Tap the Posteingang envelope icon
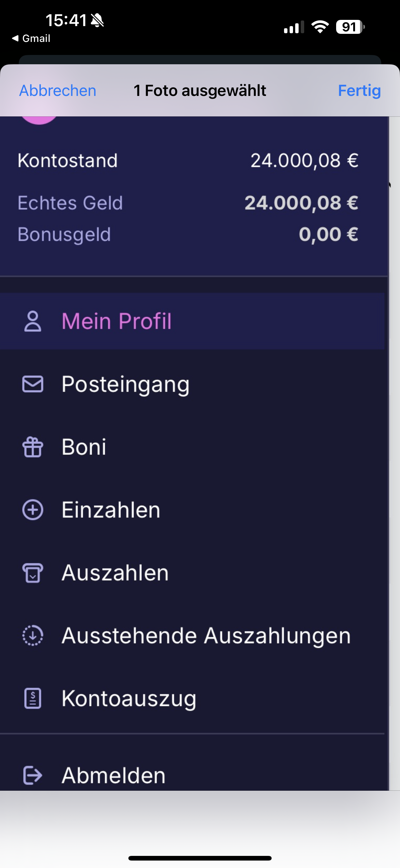This screenshot has height=868, width=400. [33, 384]
